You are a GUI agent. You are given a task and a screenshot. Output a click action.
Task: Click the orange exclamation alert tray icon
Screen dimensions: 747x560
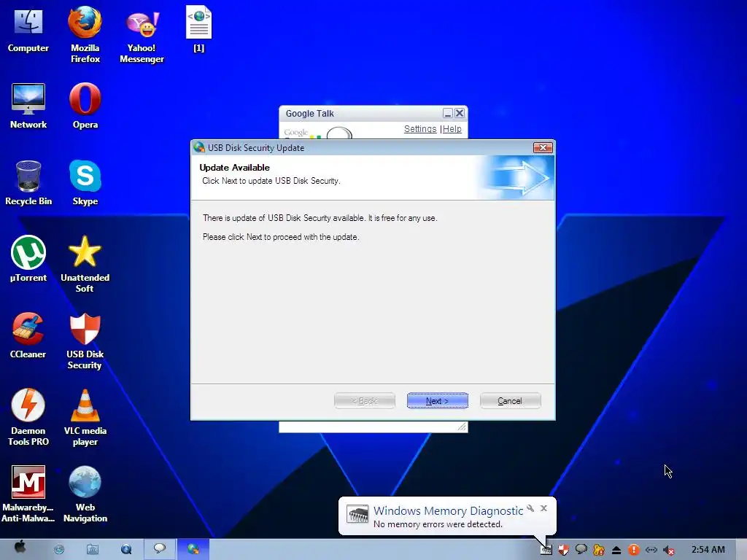click(634, 550)
